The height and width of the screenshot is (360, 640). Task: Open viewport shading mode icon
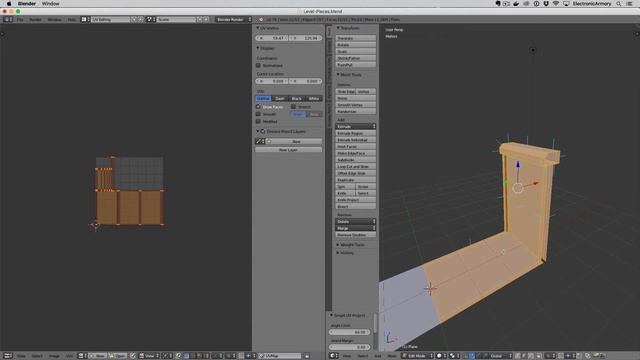[441, 356]
